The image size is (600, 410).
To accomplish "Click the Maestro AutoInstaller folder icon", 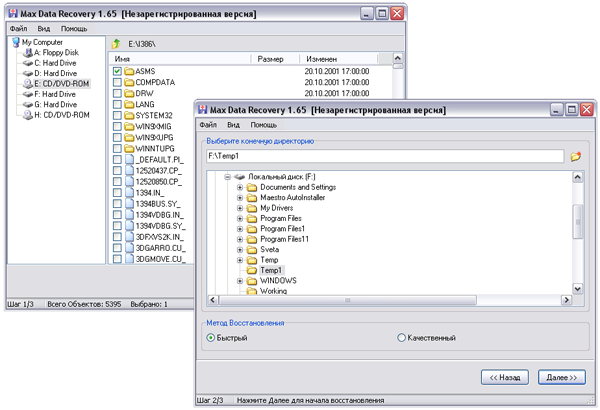I will pos(251,198).
